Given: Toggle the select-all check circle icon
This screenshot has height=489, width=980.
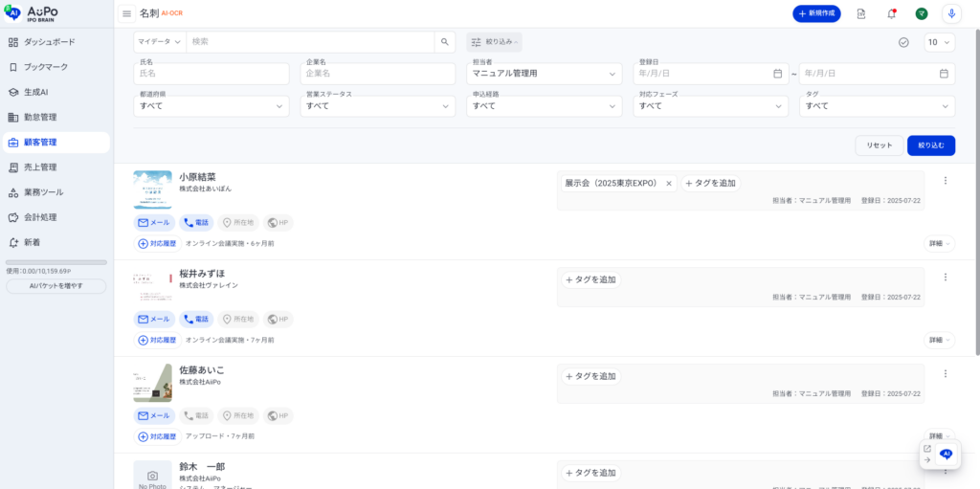Looking at the screenshot, I should click(903, 42).
